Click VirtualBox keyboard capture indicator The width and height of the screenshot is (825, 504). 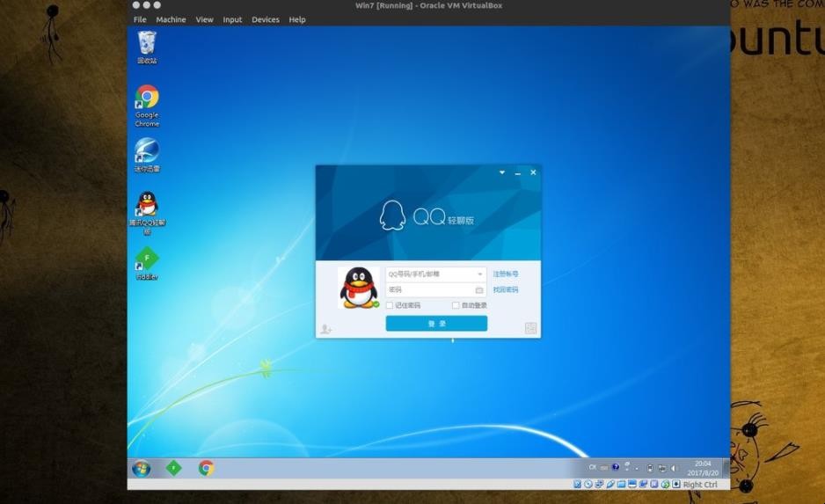676,484
